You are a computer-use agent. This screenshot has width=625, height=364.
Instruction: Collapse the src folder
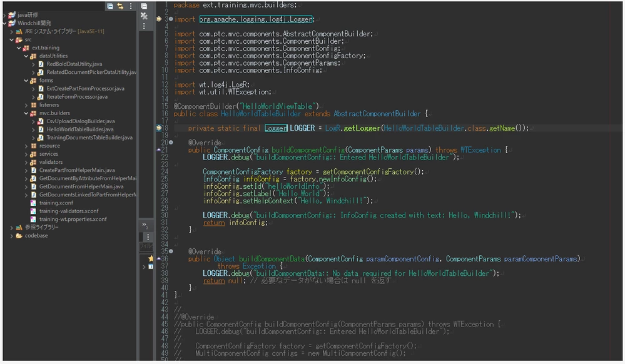click(11, 39)
